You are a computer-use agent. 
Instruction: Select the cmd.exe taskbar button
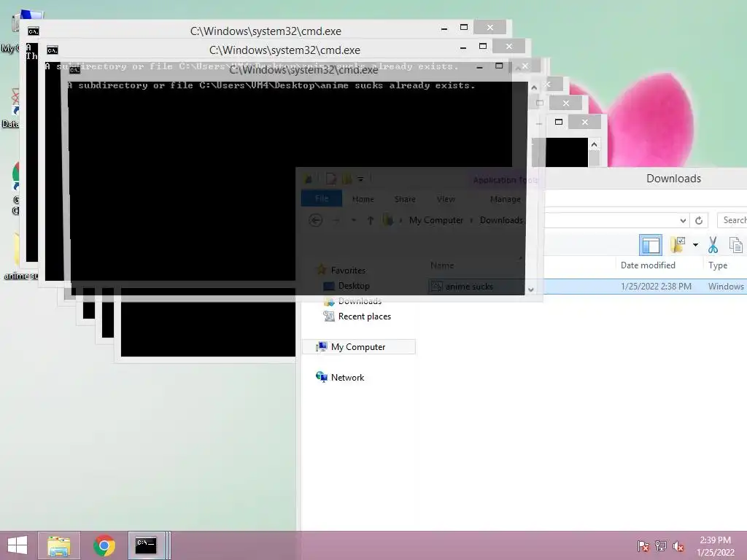tap(147, 545)
